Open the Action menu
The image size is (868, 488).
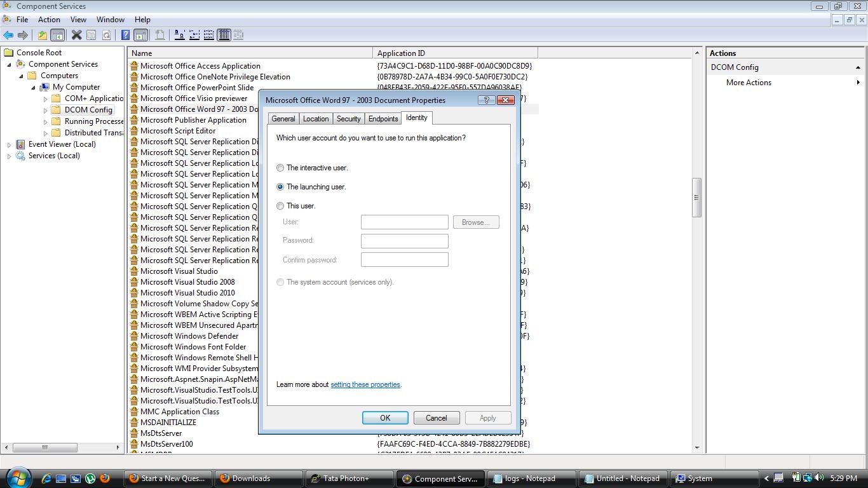[x=49, y=20]
